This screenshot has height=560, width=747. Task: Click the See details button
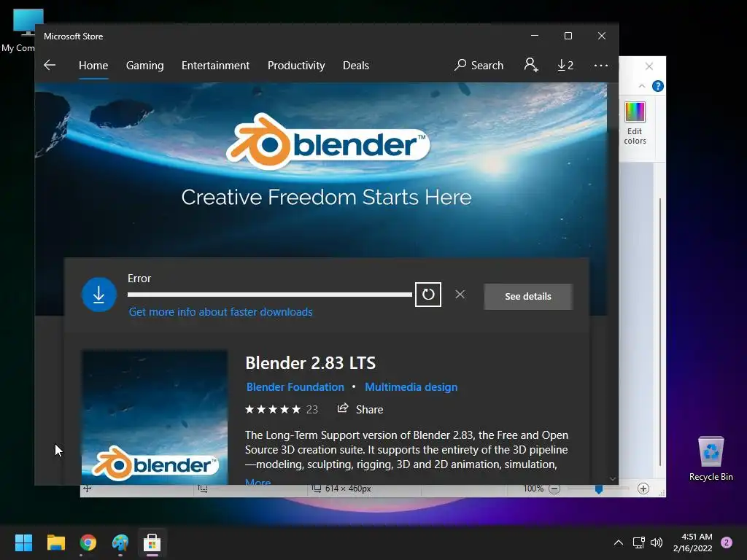[528, 296]
